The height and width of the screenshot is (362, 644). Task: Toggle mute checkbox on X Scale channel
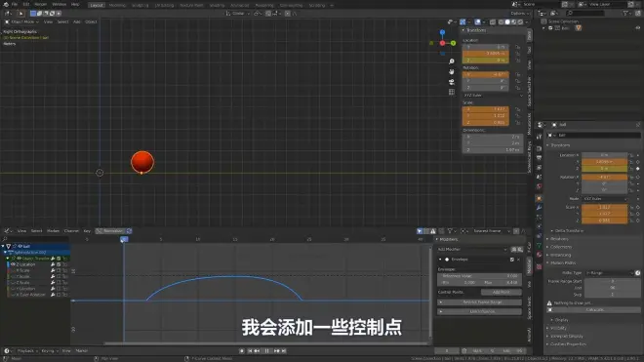[59, 271]
